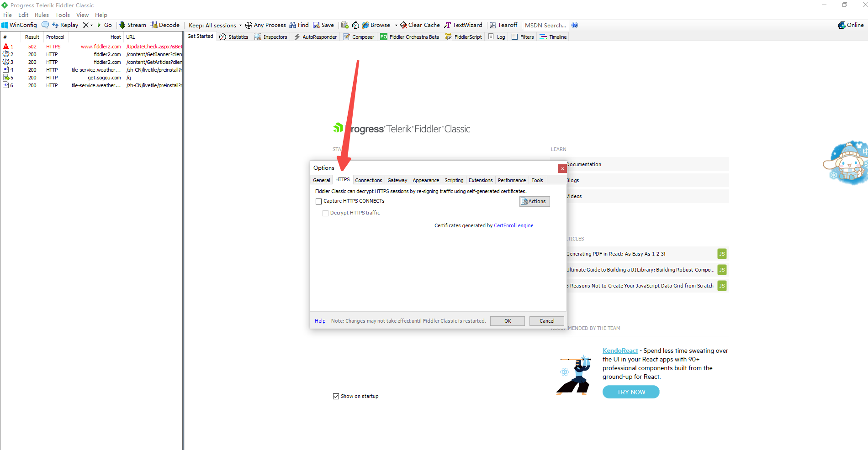Open the Rules menu
Image resolution: width=868 pixels, height=450 pixels.
coord(42,15)
